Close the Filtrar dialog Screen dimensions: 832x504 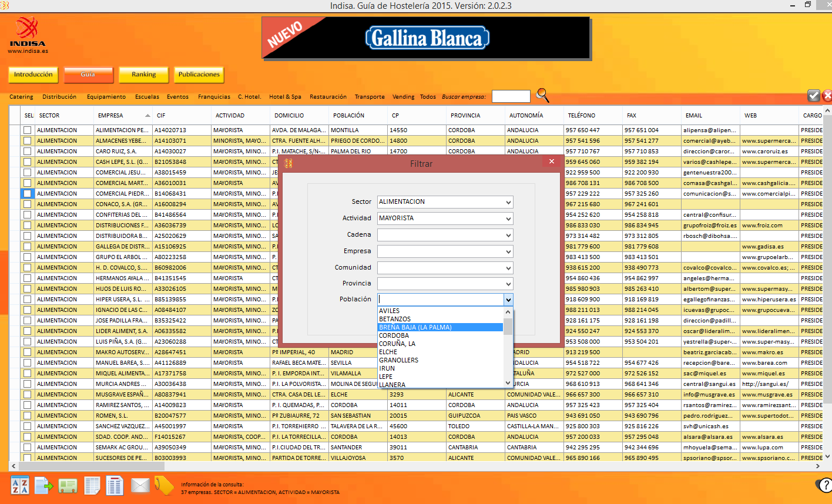point(551,162)
